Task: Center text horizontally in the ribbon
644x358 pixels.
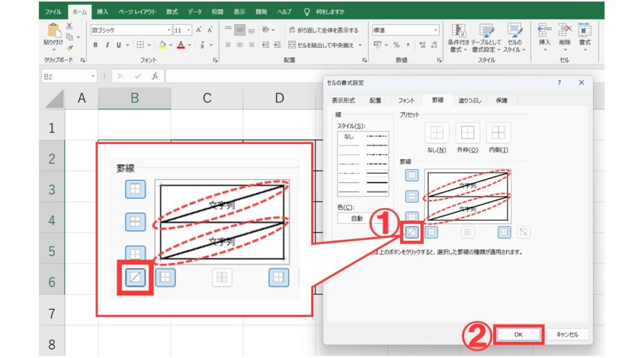Action: tap(240, 45)
